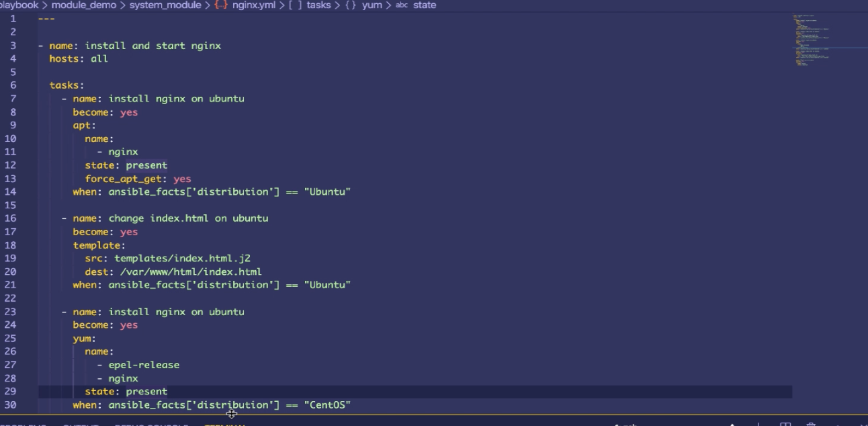The image size is (868, 426).
Task: Click the "force_apt_get: yes" line
Action: pos(138,179)
